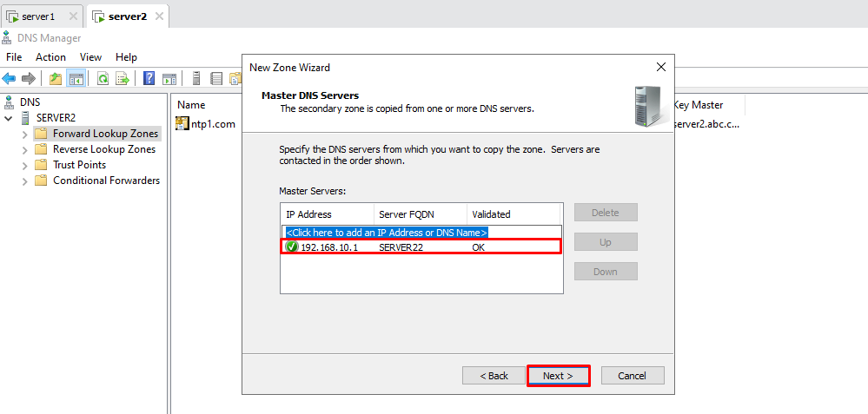Switch to the server2 tab

(128, 16)
